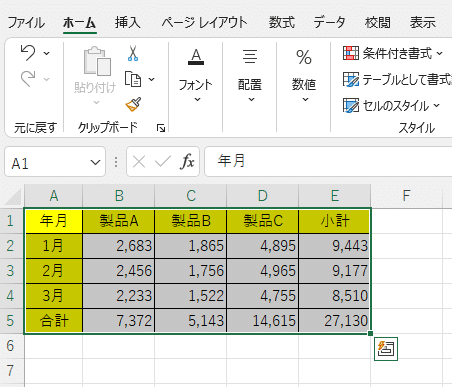Screen dimensions: 452x387
Task: Switch to the 校閲 tab
Action: [377, 23]
